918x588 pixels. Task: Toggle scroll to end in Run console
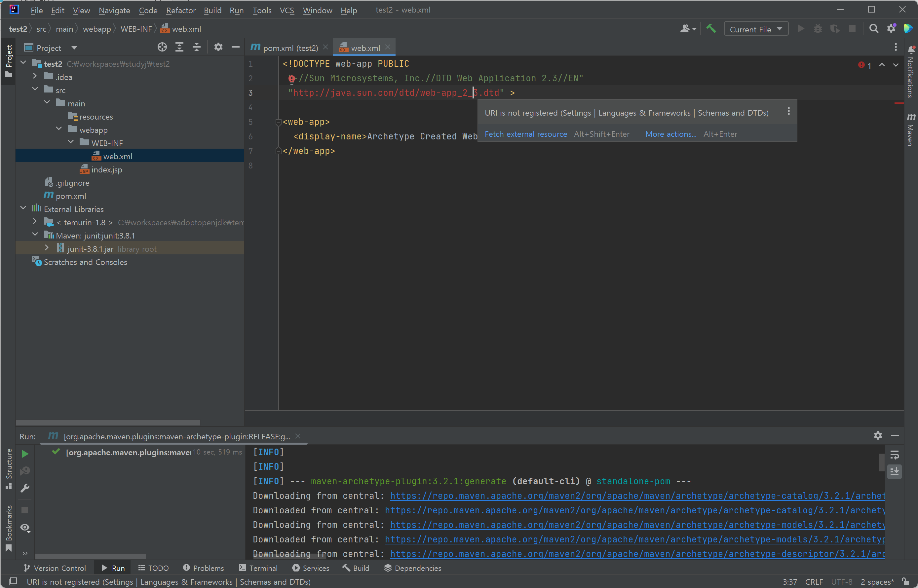pyautogui.click(x=894, y=472)
